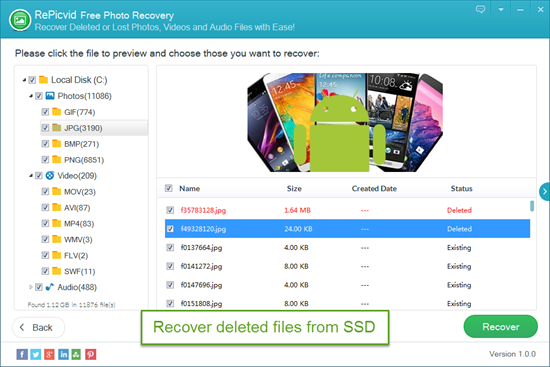This screenshot has width=550, height=367.
Task: Click the MOV folder icon
Action: coord(56,191)
